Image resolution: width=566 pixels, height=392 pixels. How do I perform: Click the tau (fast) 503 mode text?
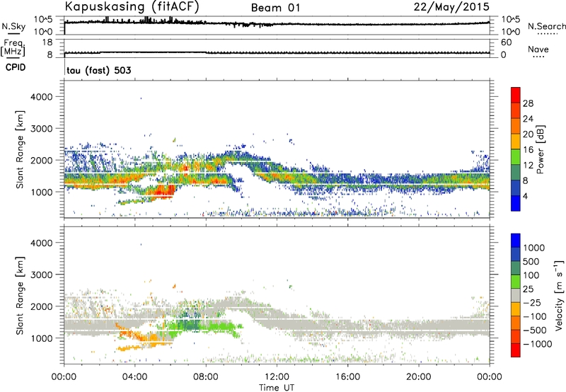point(99,70)
